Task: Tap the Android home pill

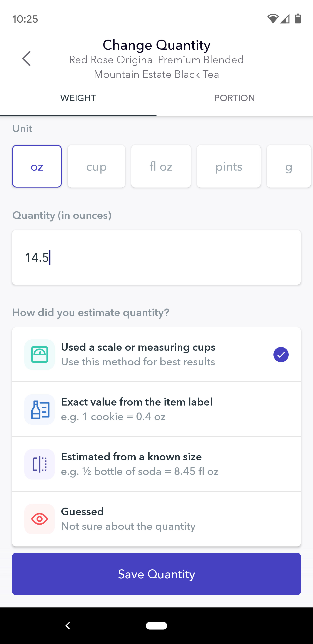Action: 156,626
